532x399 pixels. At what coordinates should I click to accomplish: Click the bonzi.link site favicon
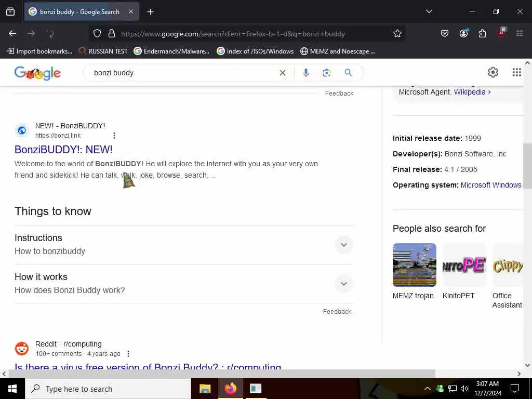tap(22, 130)
